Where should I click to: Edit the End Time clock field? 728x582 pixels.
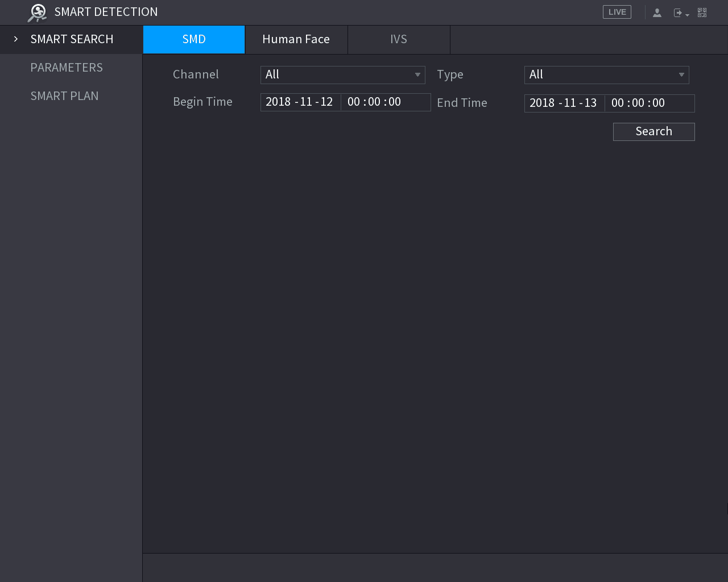tap(650, 103)
